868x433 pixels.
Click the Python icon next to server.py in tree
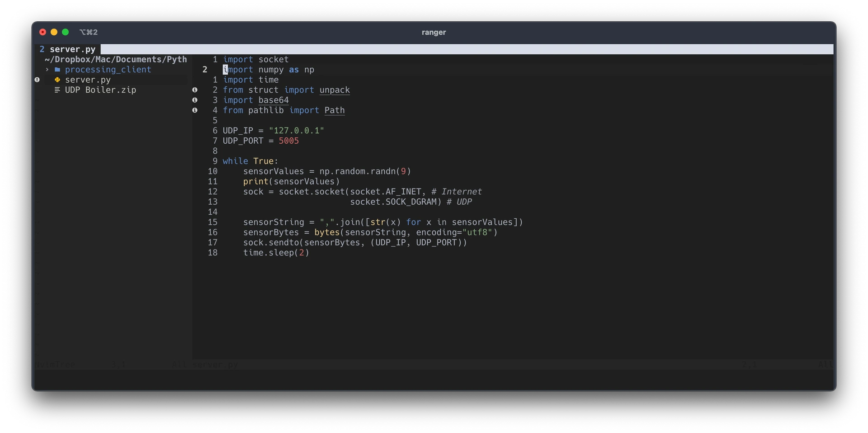pyautogui.click(x=57, y=80)
